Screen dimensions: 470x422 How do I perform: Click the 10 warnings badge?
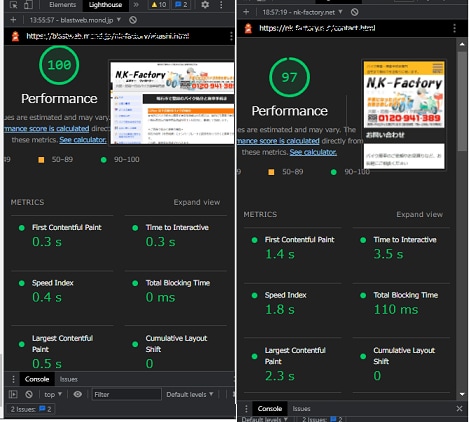159,5
